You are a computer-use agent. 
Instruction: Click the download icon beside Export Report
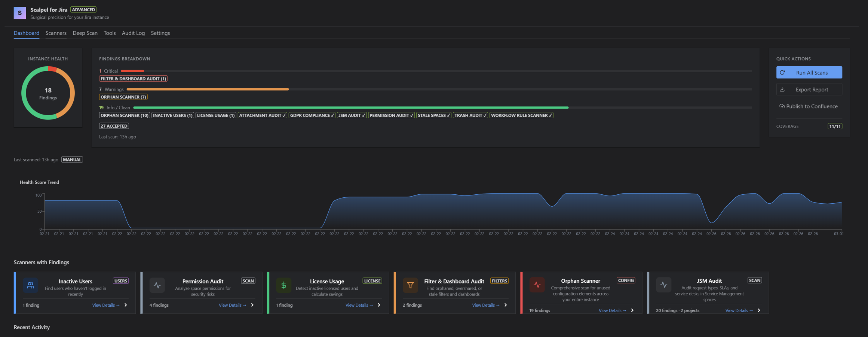[x=782, y=89]
